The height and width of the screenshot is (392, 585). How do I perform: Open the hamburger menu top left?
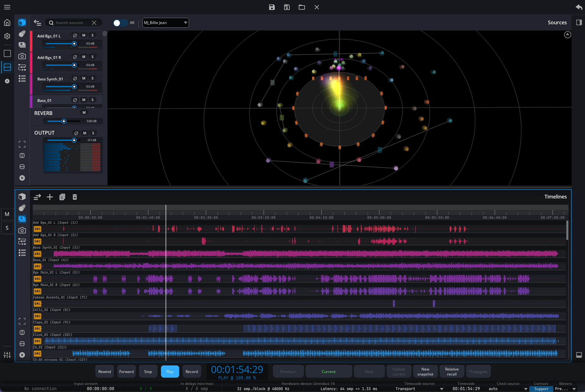coord(7,7)
